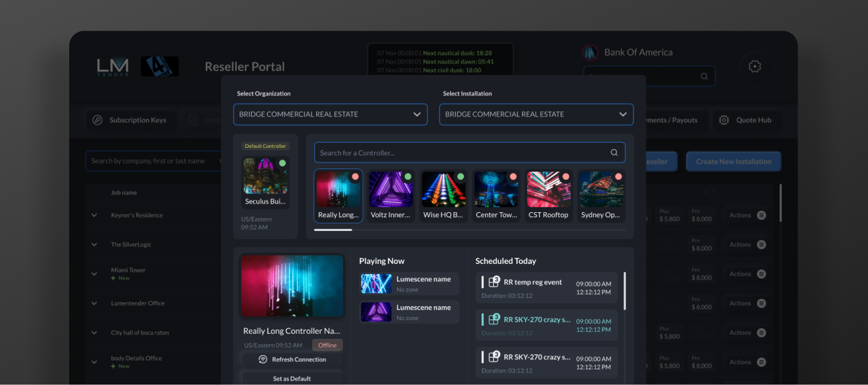Open the settings gear icon
The image size is (868, 385).
755,66
